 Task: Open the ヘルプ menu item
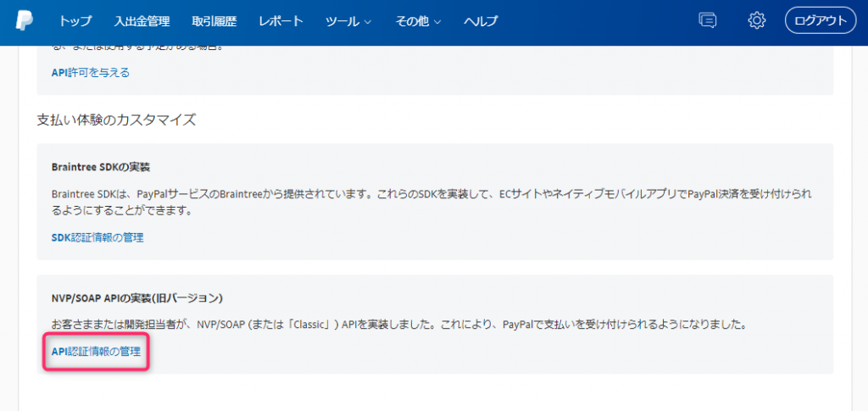pos(481,21)
